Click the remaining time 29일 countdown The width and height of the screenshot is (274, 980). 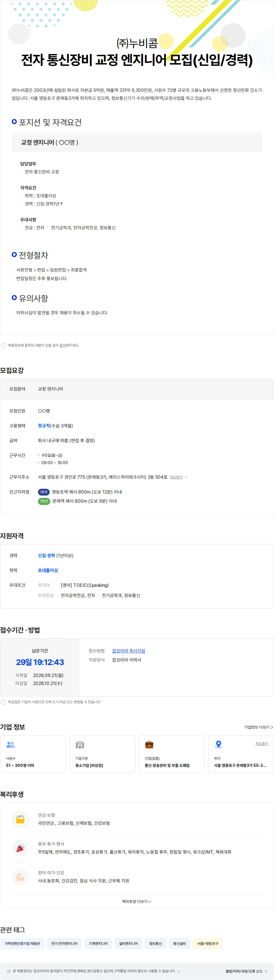[40, 662]
